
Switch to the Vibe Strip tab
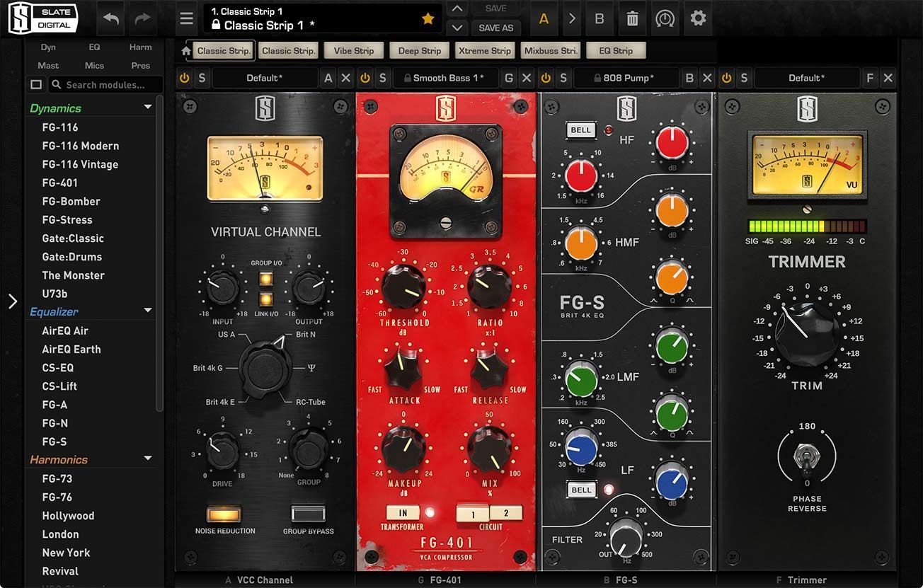(354, 51)
